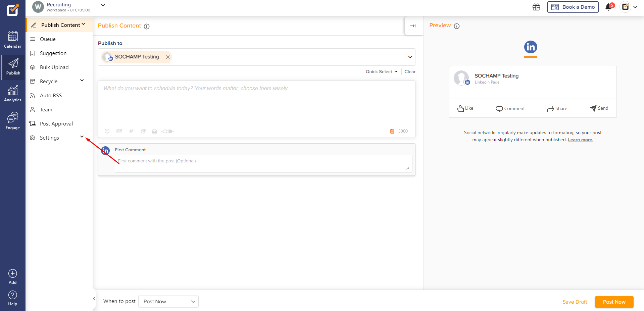The image size is (644, 311).
Task: Click the open envelope icon in composer
Action: coord(154,131)
